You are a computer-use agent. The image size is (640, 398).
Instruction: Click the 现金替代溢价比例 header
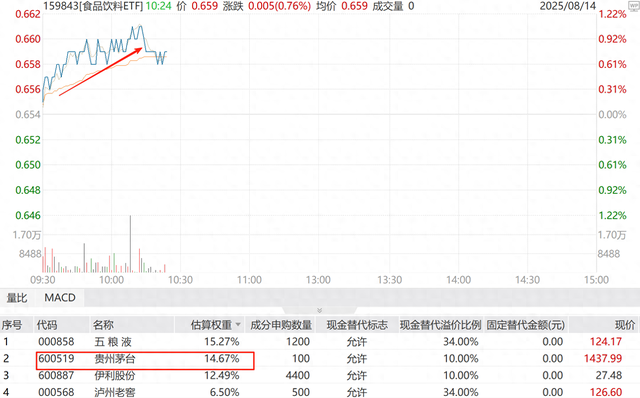[440, 325]
